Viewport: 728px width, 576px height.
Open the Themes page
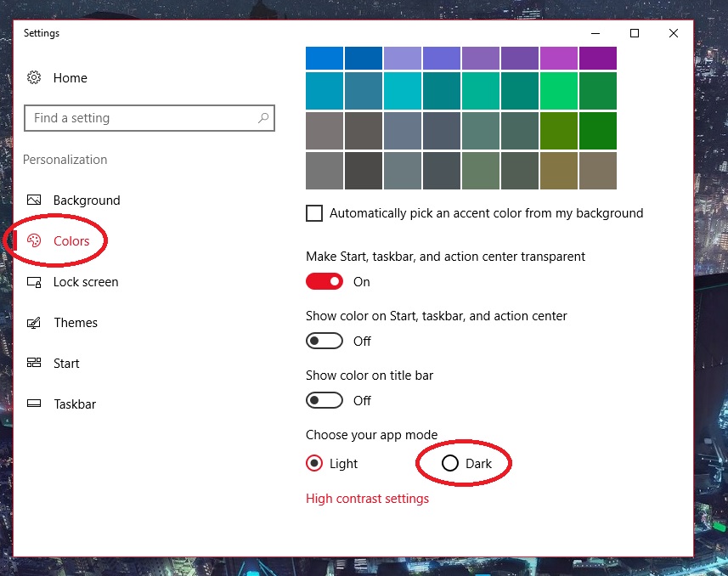click(x=76, y=322)
